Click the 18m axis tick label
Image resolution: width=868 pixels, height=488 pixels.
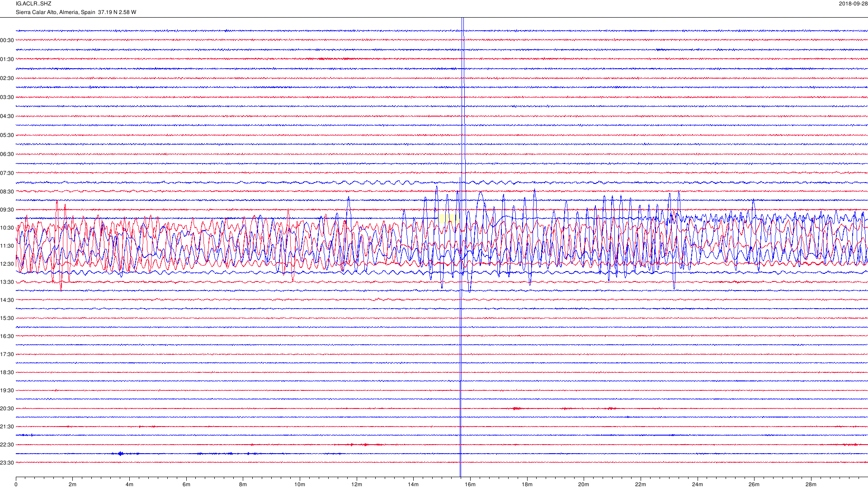pos(527,484)
